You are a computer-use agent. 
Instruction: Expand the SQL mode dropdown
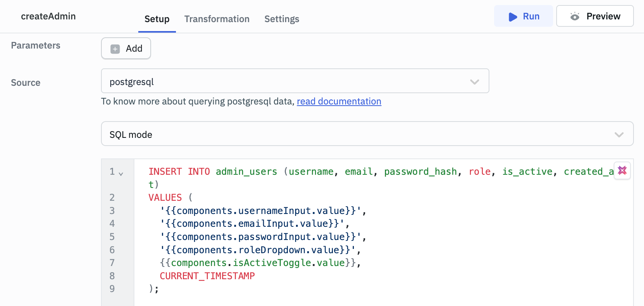click(367, 134)
